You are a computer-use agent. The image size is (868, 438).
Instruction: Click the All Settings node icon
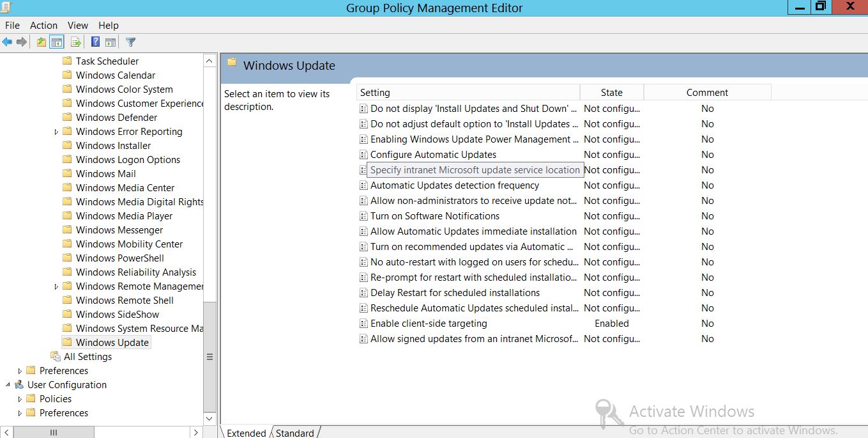point(56,356)
